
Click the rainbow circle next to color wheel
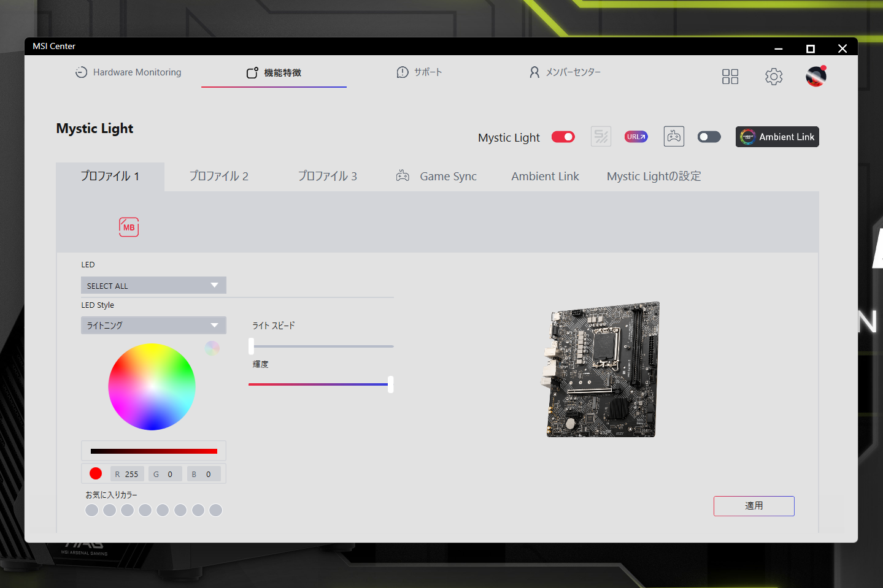[211, 348]
